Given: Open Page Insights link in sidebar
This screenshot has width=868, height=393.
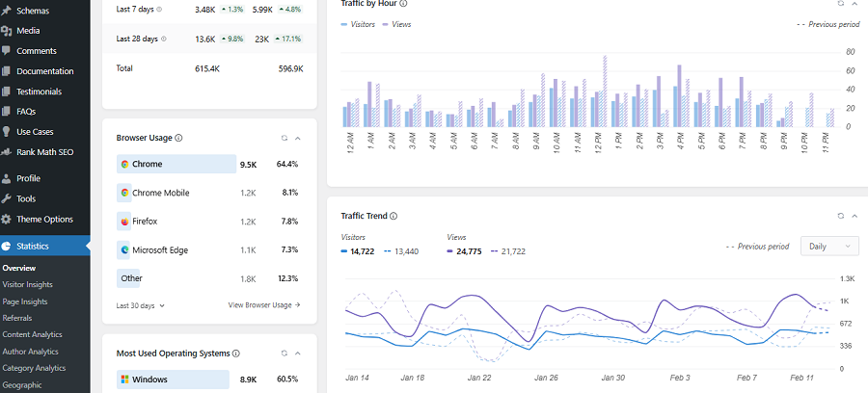Looking at the screenshot, I should 26,301.
